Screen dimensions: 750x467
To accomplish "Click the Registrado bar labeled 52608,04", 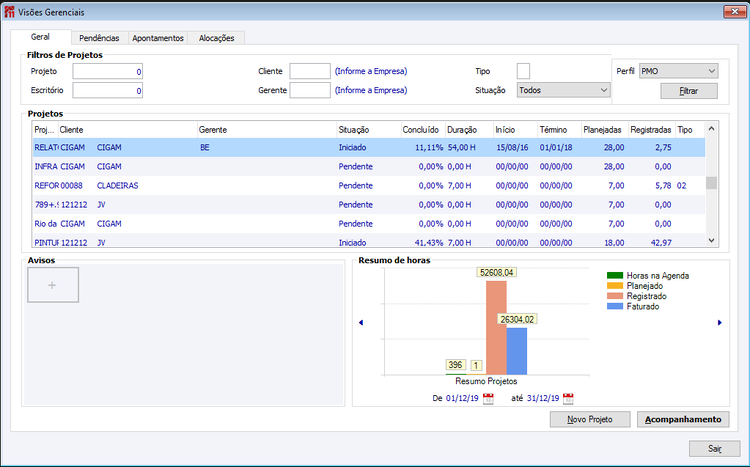I will (x=496, y=328).
